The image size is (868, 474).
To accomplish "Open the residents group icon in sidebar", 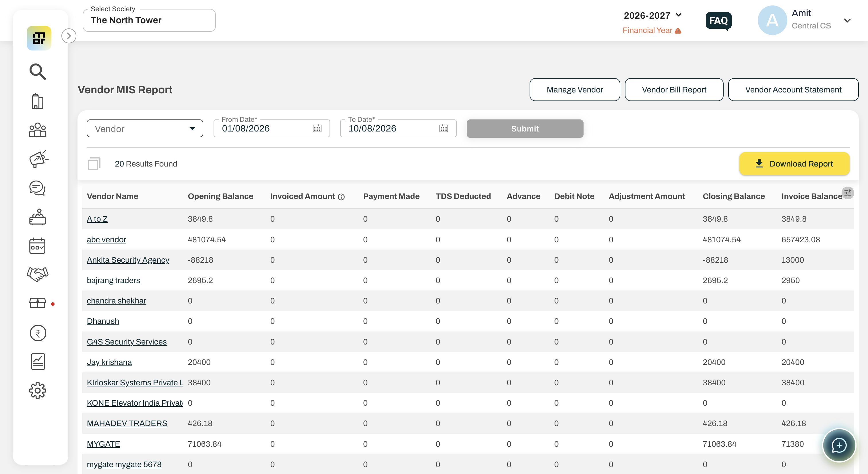I will (x=38, y=130).
